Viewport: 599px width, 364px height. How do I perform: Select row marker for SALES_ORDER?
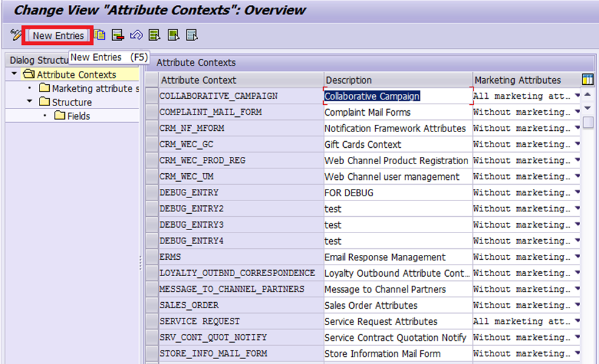tap(152, 305)
